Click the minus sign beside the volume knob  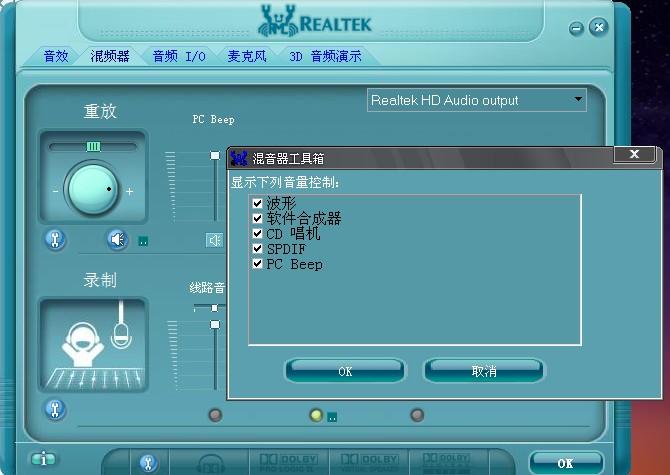point(56,191)
